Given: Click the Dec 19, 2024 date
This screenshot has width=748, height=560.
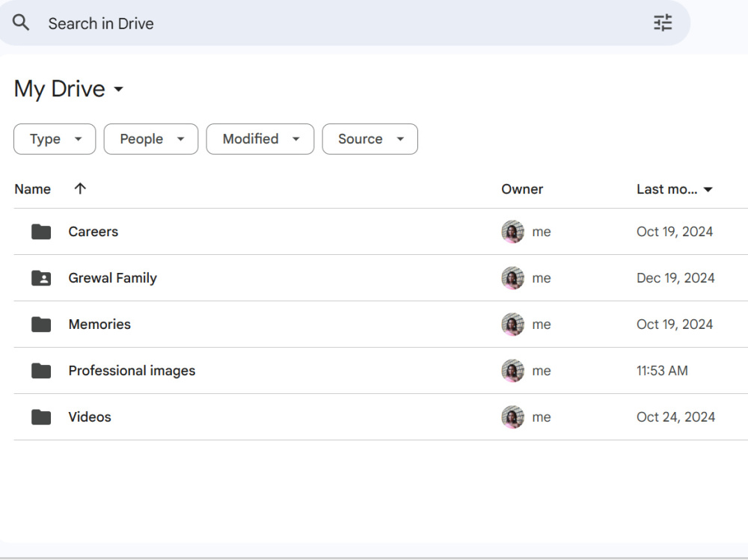Looking at the screenshot, I should (x=675, y=277).
